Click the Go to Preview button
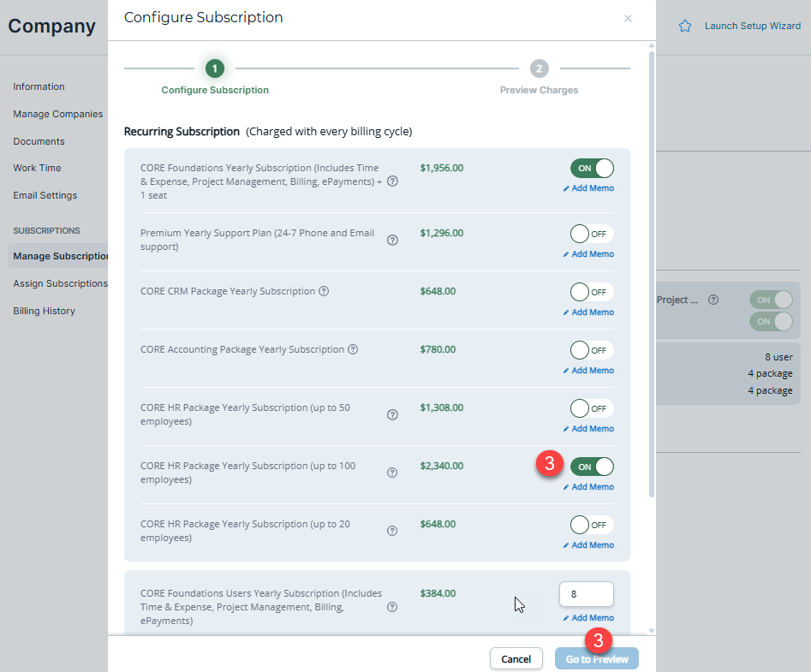The width and height of the screenshot is (811, 672). [x=596, y=658]
